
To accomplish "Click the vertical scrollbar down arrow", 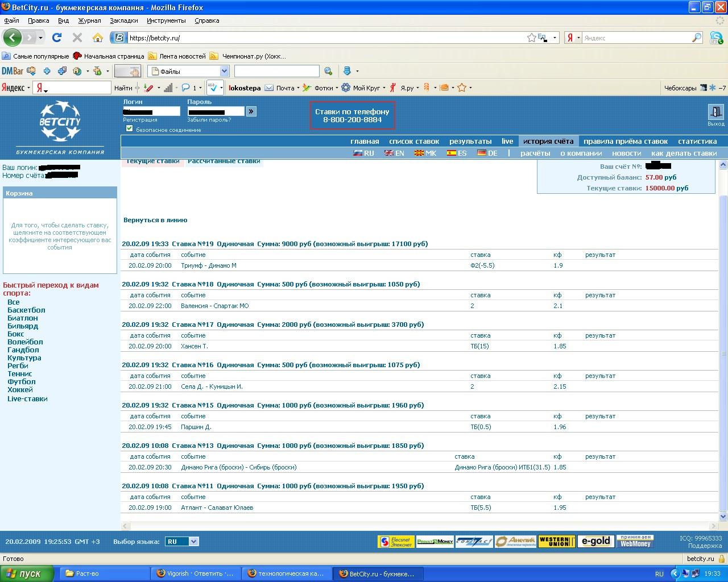I will pyautogui.click(x=723, y=517).
